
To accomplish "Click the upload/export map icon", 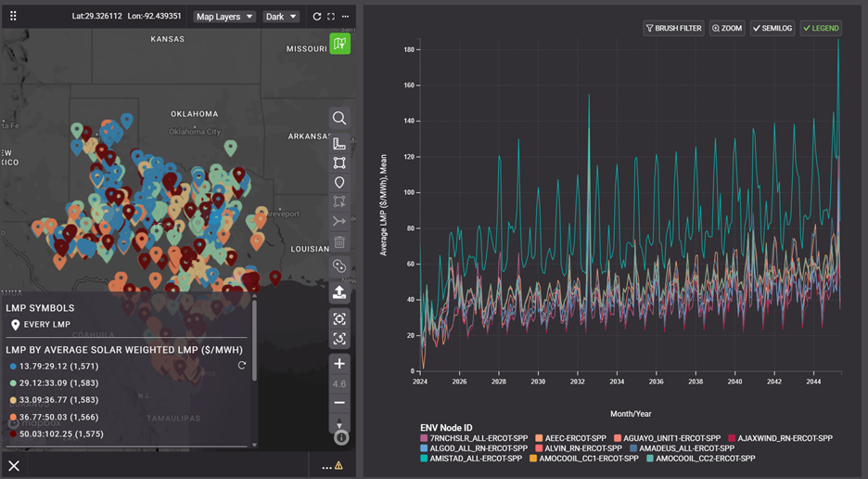I will tap(339, 292).
